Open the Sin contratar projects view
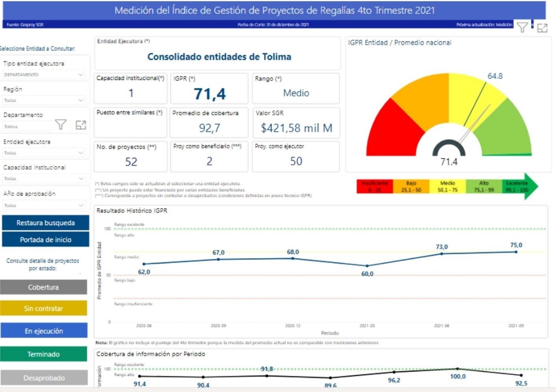Image resolution: width=556 pixels, height=392 pixels. [43, 309]
